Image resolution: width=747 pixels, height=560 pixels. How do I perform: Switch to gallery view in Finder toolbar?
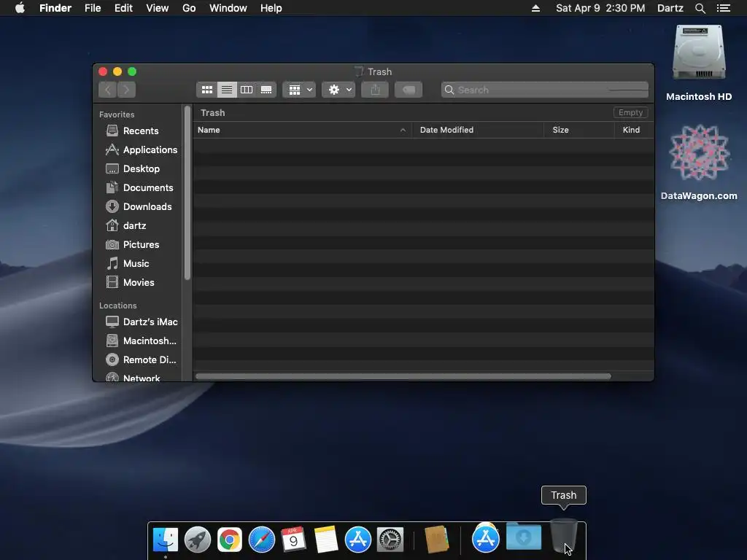[x=266, y=90]
